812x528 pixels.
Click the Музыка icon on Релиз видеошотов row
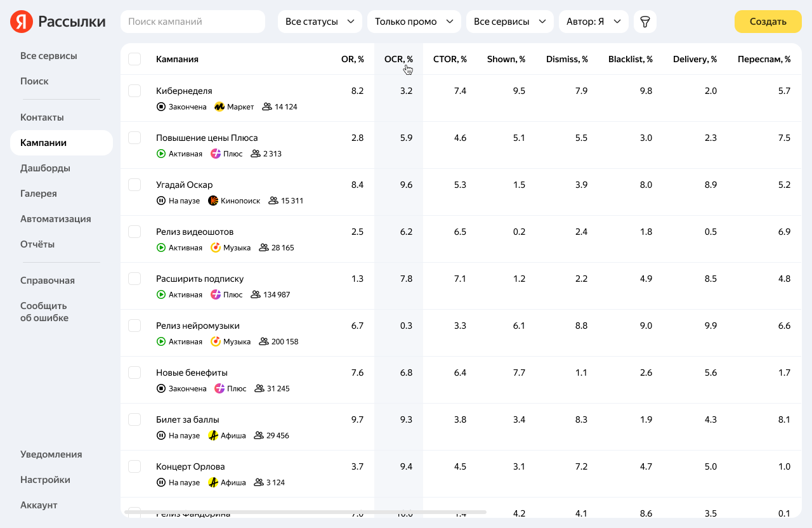(214, 247)
